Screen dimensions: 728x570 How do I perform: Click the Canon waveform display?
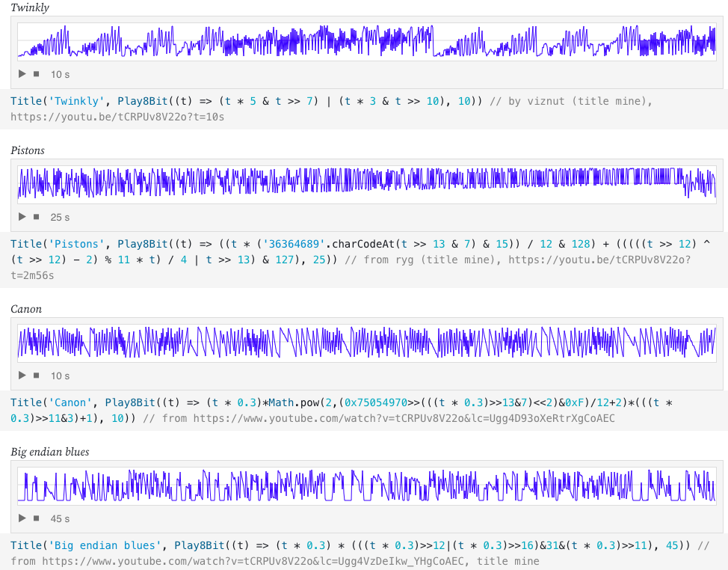(367, 343)
